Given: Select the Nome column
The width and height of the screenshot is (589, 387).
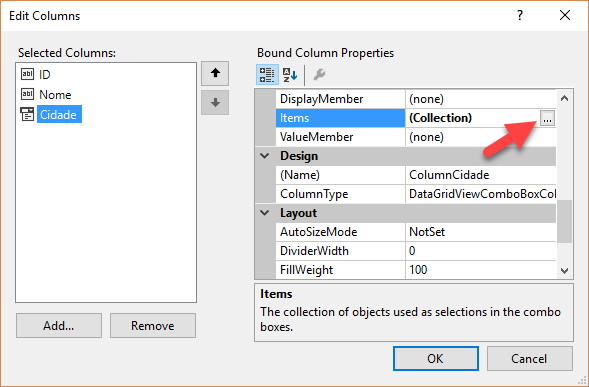Looking at the screenshot, I should pos(55,95).
